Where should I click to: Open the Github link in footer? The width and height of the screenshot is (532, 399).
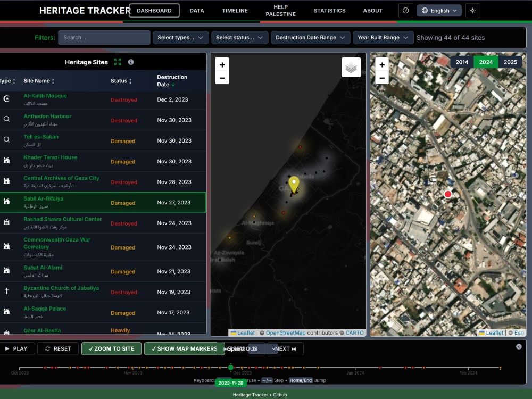[x=280, y=395]
